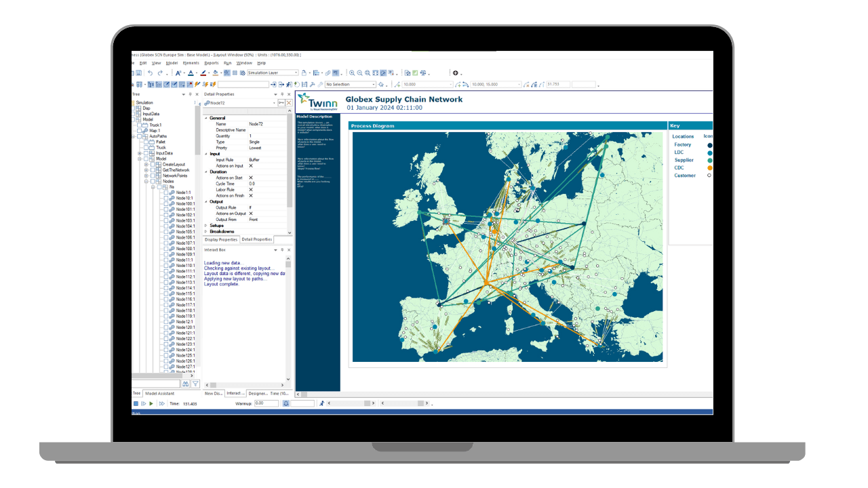Click the padlock lock icon in the toolbar
The image size is (868, 488).
coord(304,73)
